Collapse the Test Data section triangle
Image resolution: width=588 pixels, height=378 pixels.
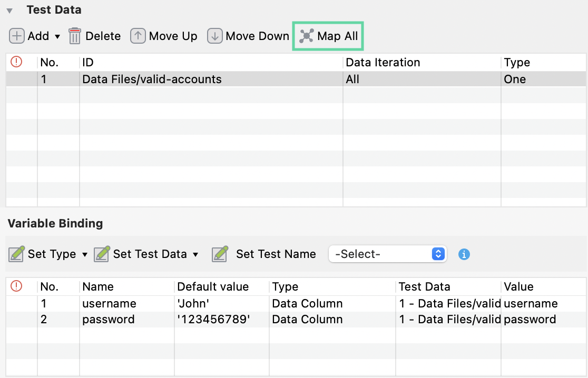[x=9, y=11]
